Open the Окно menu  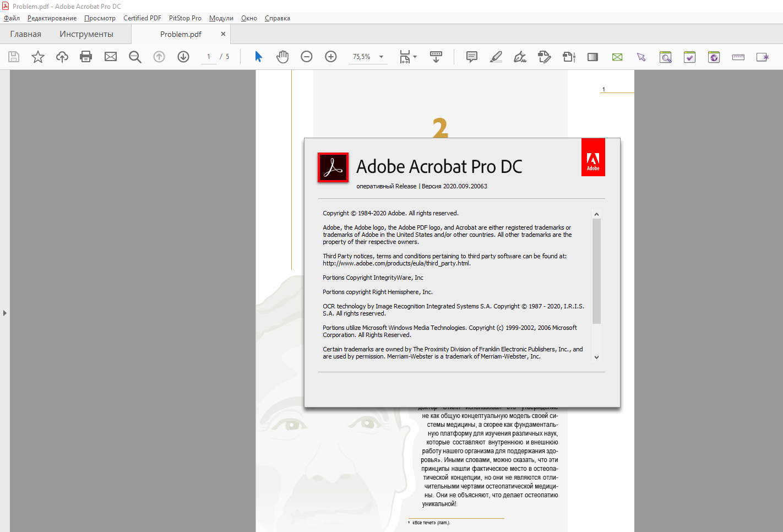point(249,18)
